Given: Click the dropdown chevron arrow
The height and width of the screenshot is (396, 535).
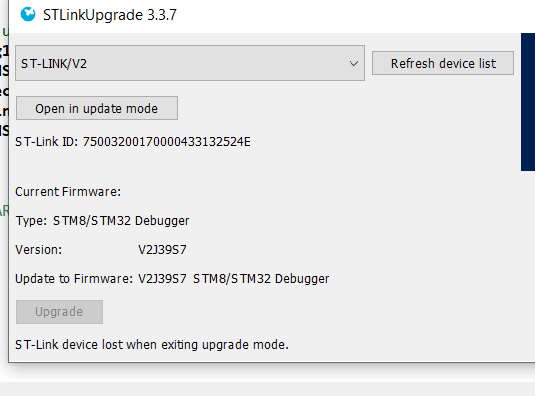Looking at the screenshot, I should 354,63.
